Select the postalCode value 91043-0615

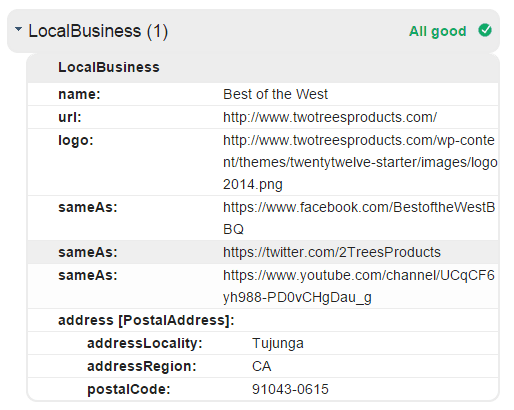(290, 389)
